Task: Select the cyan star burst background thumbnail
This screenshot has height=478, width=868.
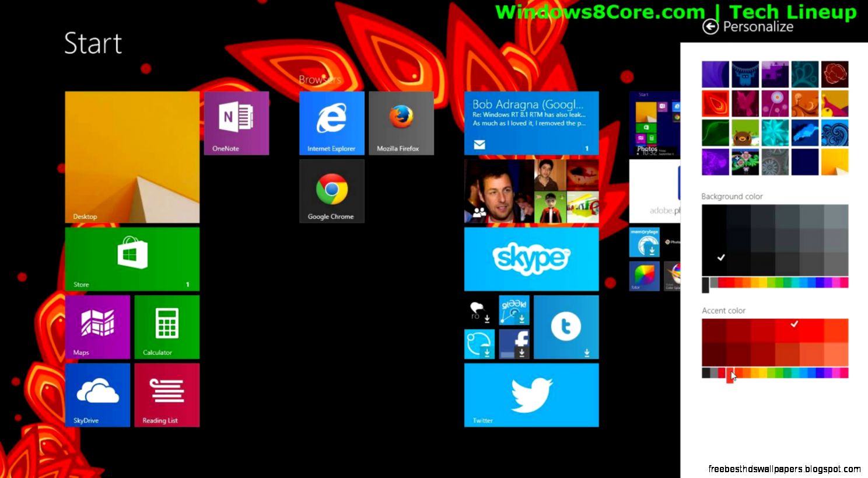Action: click(775, 132)
